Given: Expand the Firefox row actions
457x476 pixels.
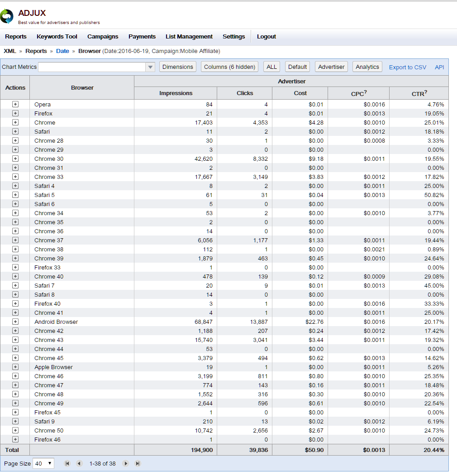Looking at the screenshot, I should click(x=15, y=113).
